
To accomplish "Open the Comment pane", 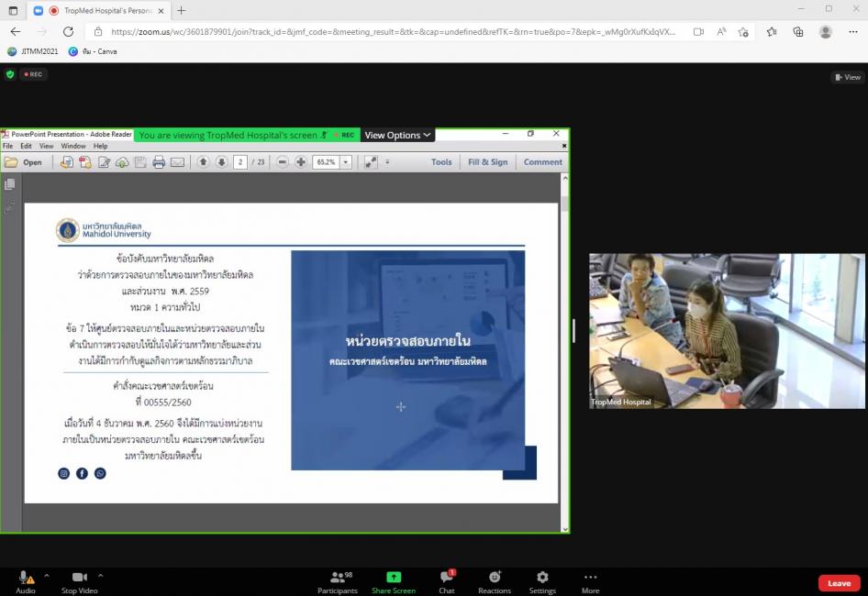I will click(x=543, y=162).
